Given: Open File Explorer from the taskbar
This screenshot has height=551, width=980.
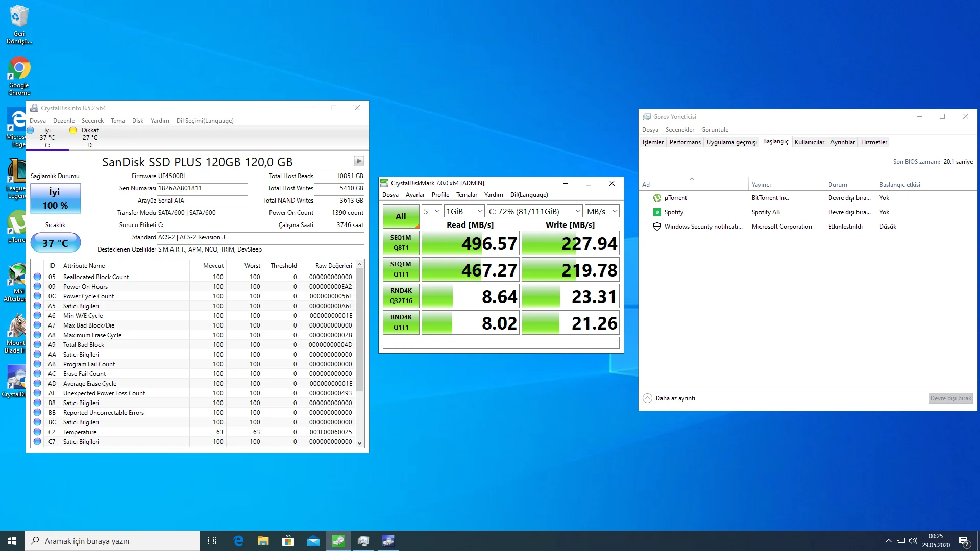Looking at the screenshot, I should (x=263, y=541).
